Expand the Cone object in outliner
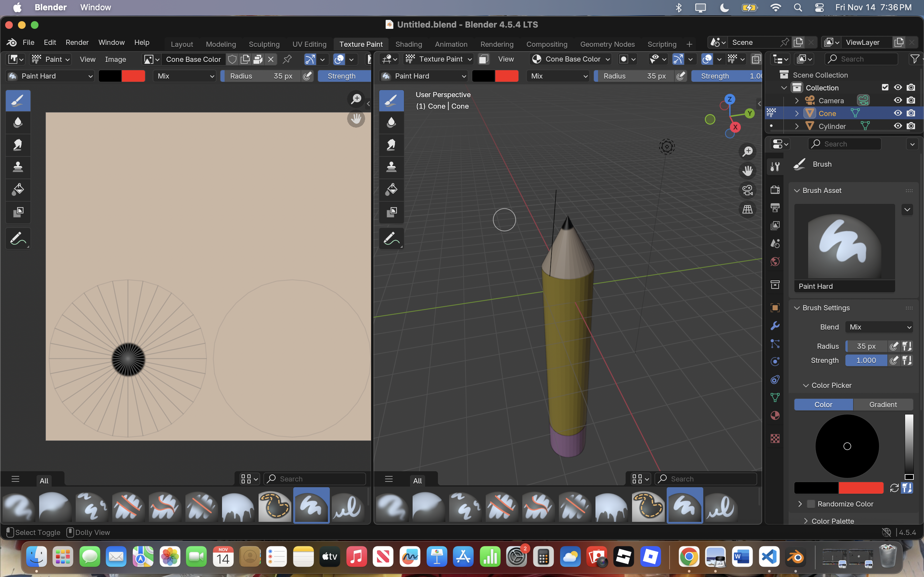The width and height of the screenshot is (924, 577). [797, 113]
